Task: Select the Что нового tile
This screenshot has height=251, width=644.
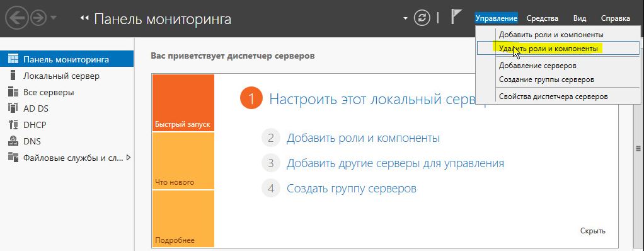Action: tap(183, 161)
